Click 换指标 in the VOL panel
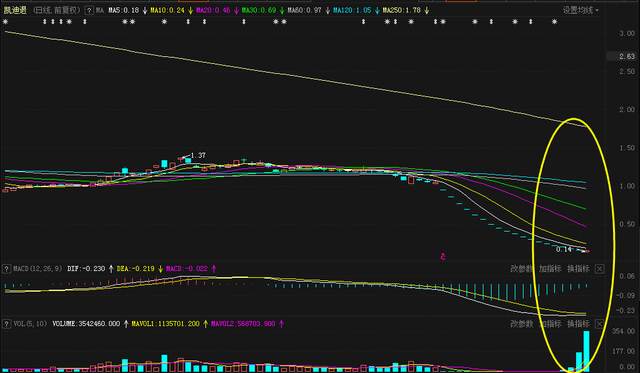The height and width of the screenshot is (373, 640). pyautogui.click(x=578, y=324)
